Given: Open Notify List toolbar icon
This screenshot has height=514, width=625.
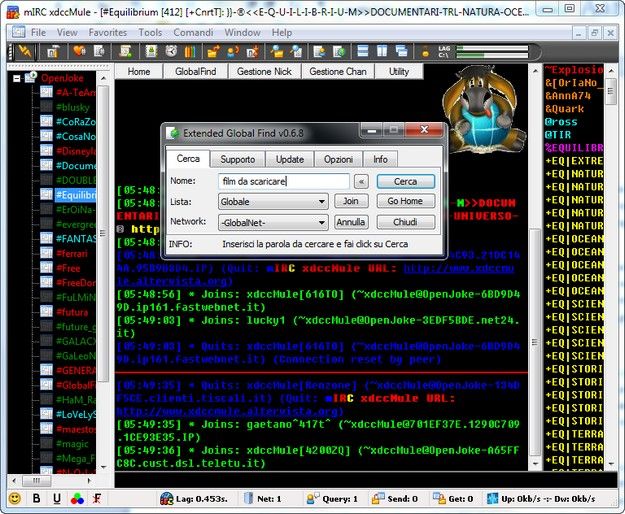Looking at the screenshot, I should 319,51.
